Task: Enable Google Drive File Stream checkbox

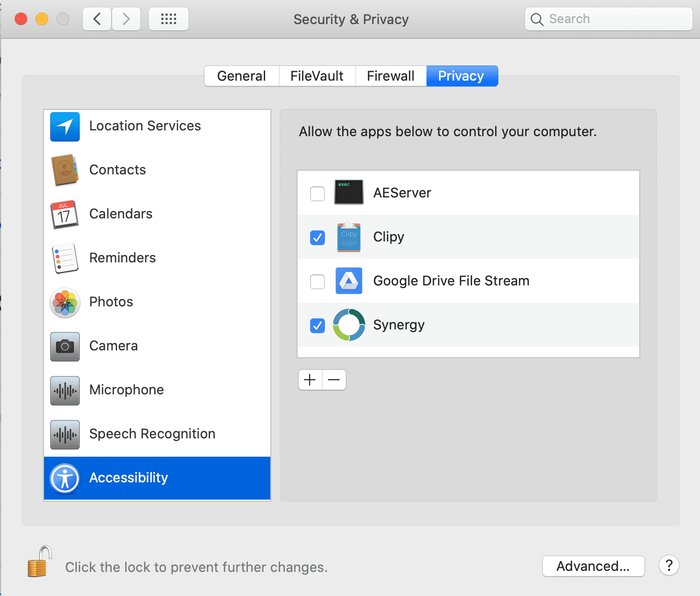Action: pos(318,282)
